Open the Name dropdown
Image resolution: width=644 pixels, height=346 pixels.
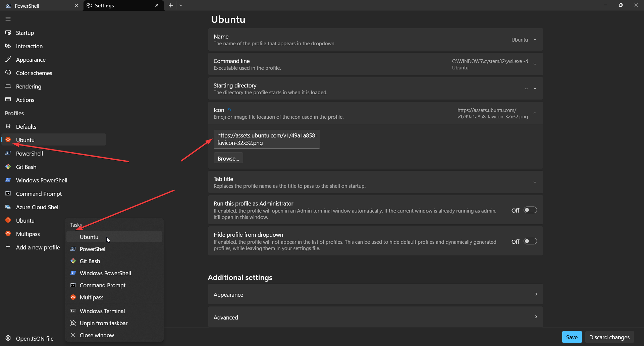click(535, 39)
